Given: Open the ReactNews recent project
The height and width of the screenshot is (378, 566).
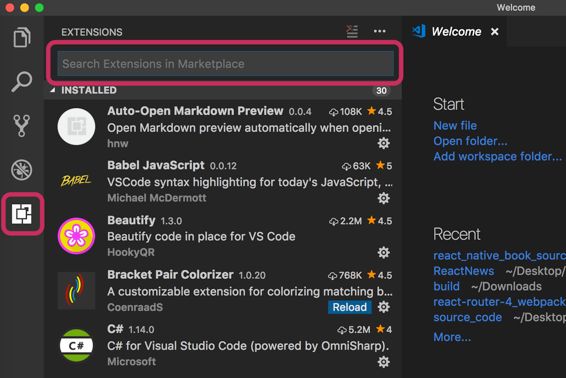Looking at the screenshot, I should pyautogui.click(x=463, y=271).
